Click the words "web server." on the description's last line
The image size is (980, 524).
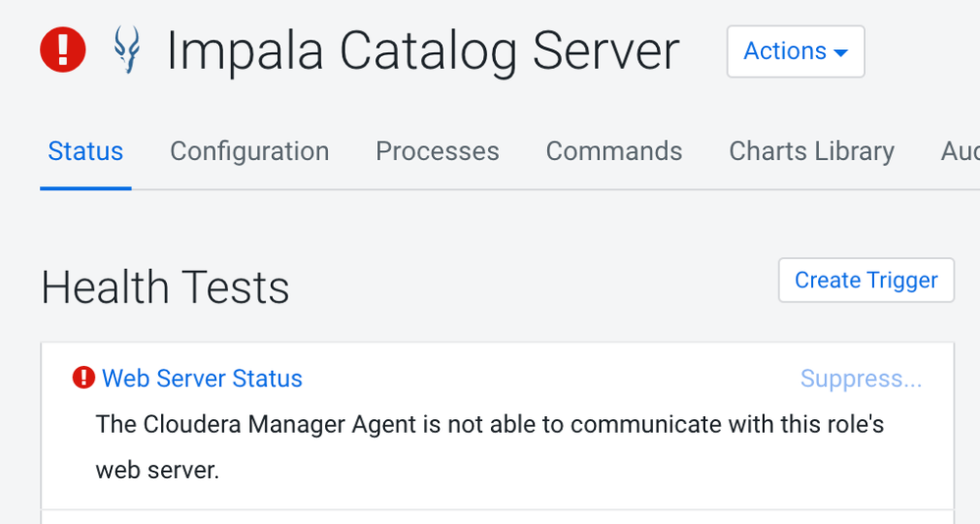tap(157, 470)
